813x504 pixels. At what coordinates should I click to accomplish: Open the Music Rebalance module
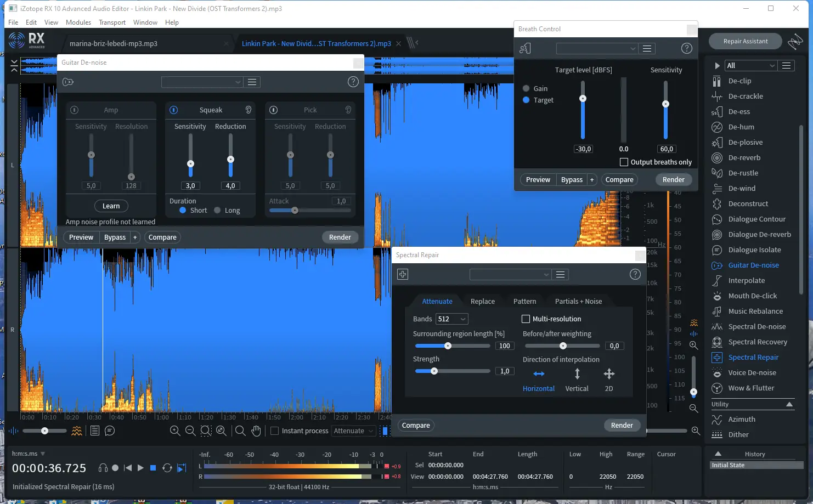(x=755, y=311)
